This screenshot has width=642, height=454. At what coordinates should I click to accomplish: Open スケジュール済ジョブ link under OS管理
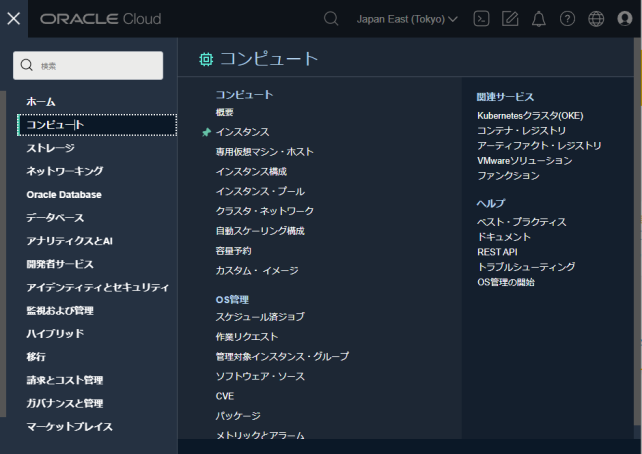[x=260, y=317]
